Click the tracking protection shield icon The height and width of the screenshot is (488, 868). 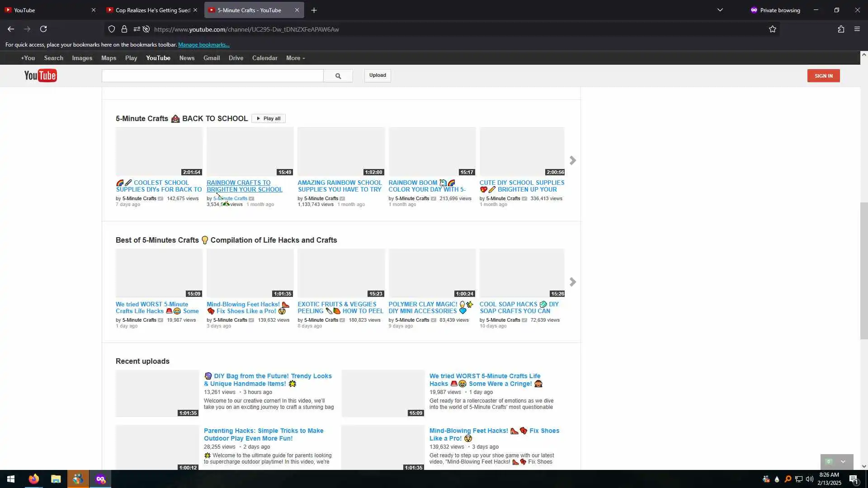coord(112,29)
